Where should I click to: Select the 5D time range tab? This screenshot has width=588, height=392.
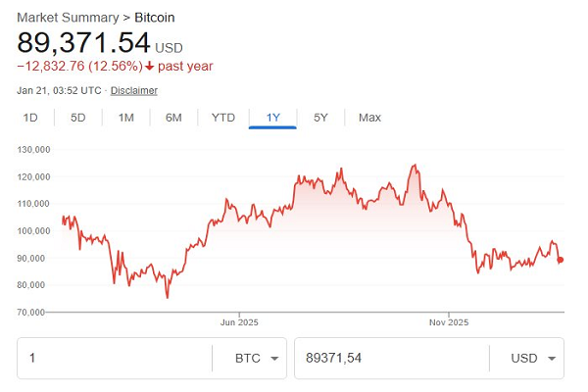point(78,118)
